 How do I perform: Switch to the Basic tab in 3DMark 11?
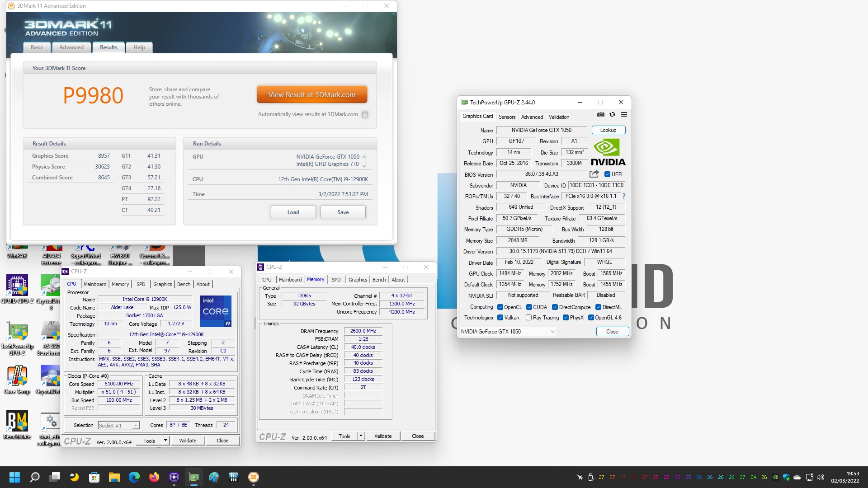[37, 47]
